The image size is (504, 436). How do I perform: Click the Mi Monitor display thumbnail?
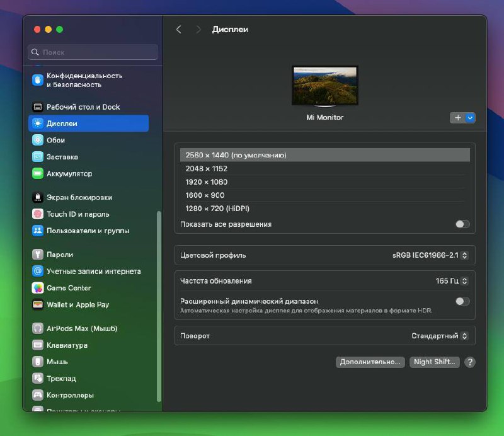325,86
